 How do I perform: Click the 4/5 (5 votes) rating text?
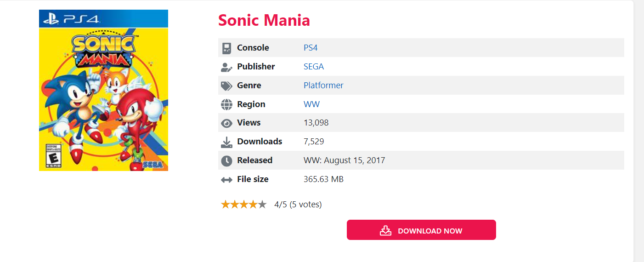298,205
